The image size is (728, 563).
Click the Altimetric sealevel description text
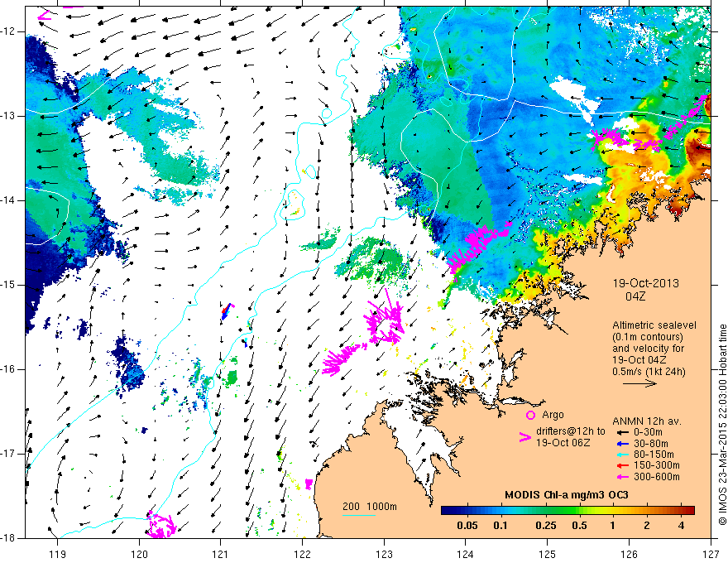pos(654,349)
